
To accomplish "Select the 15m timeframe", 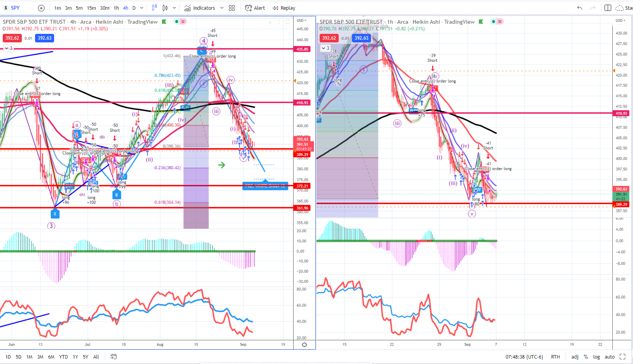I will [91, 8].
